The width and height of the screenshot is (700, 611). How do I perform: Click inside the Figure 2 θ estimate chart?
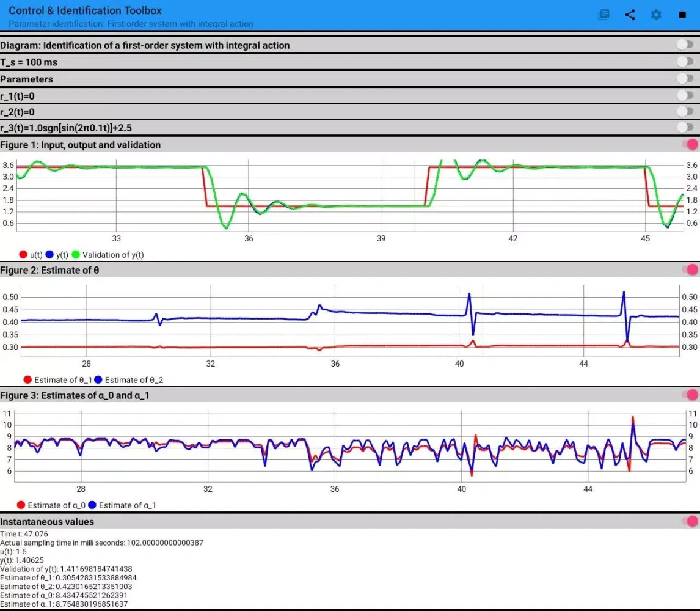click(x=350, y=321)
